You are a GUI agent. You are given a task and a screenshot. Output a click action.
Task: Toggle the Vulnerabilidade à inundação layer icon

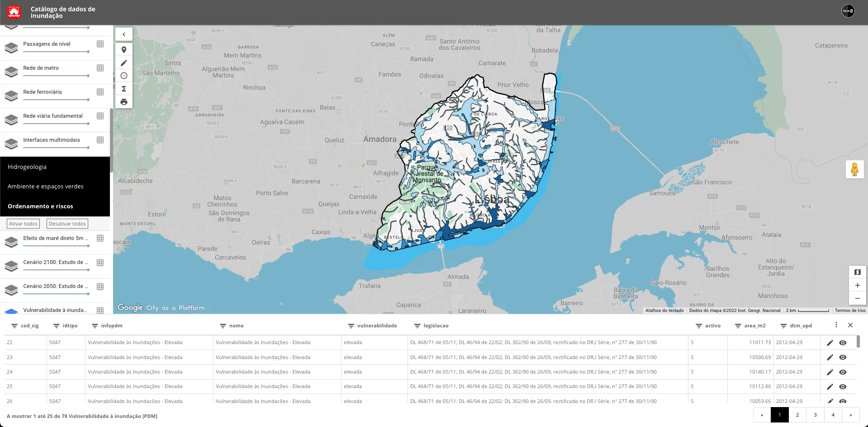[11, 311]
